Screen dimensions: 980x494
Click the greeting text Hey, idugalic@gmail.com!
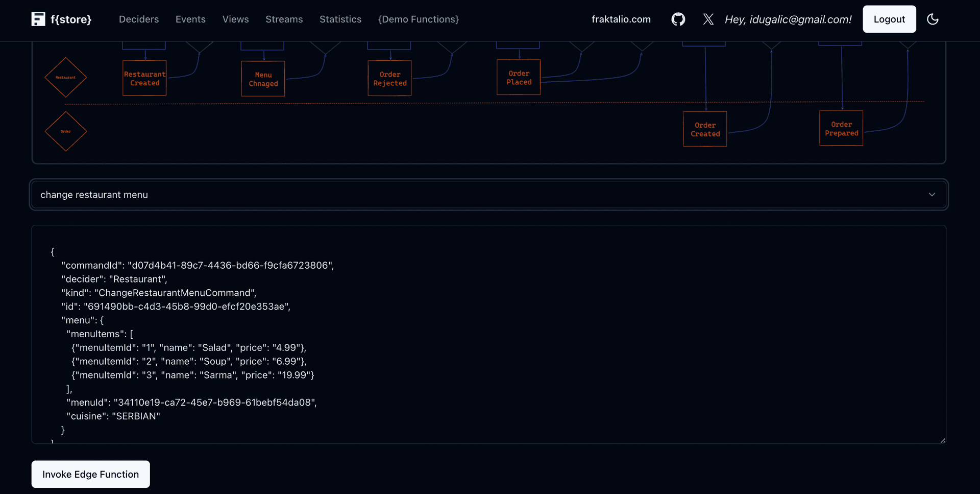(x=788, y=19)
